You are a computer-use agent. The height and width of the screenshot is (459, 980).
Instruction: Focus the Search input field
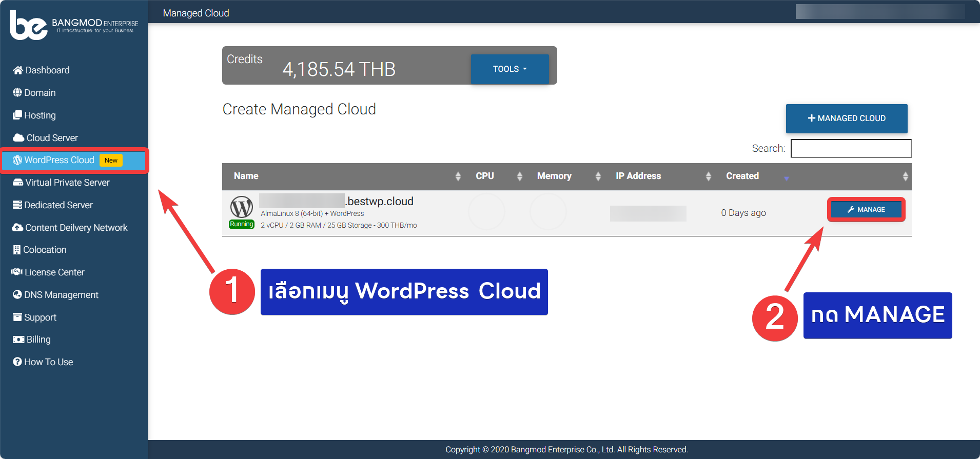click(x=851, y=149)
